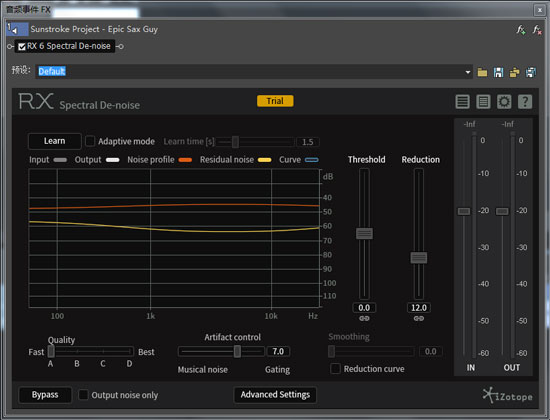Click the Artifact control slider handle
The width and height of the screenshot is (550, 420).
click(x=237, y=351)
